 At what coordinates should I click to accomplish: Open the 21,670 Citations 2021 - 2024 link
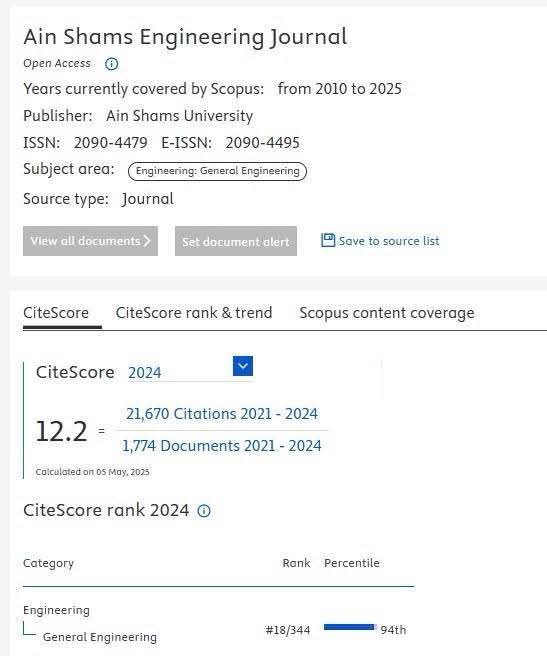click(222, 414)
